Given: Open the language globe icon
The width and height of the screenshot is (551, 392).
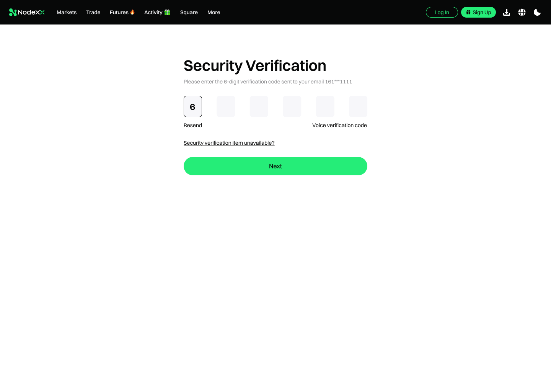Looking at the screenshot, I should pos(522,12).
